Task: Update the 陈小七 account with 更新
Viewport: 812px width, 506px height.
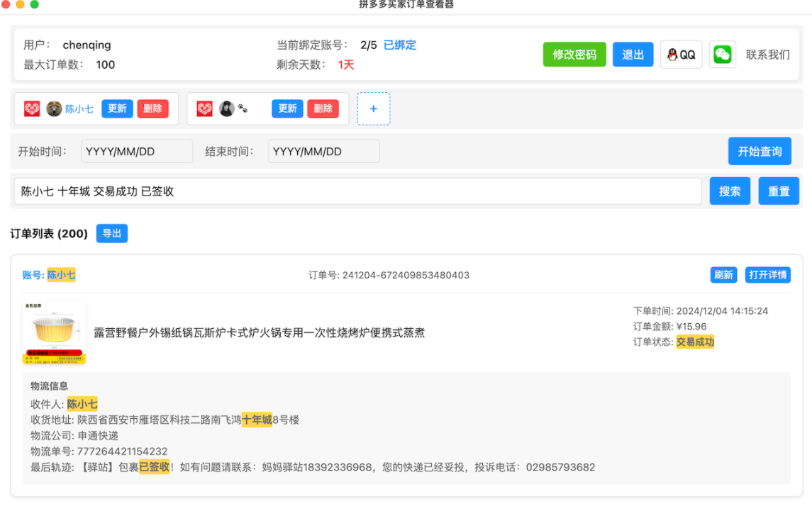Action: [x=117, y=108]
